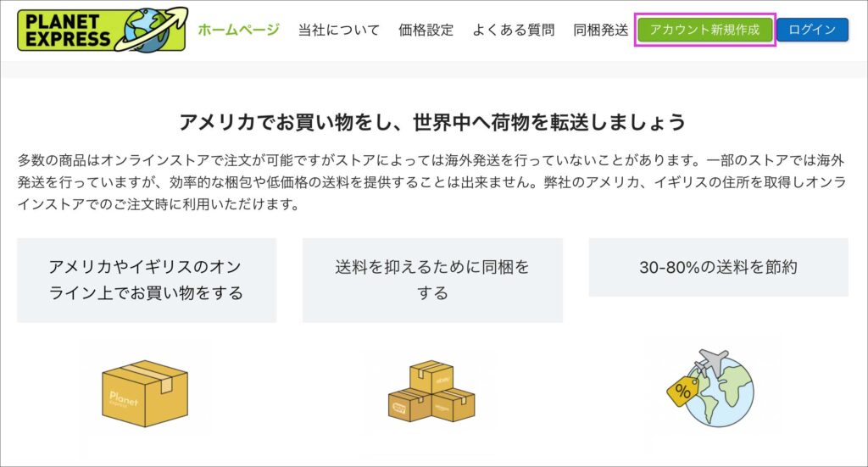Click the intro paragraph starting with 多数の商品

tap(432, 182)
